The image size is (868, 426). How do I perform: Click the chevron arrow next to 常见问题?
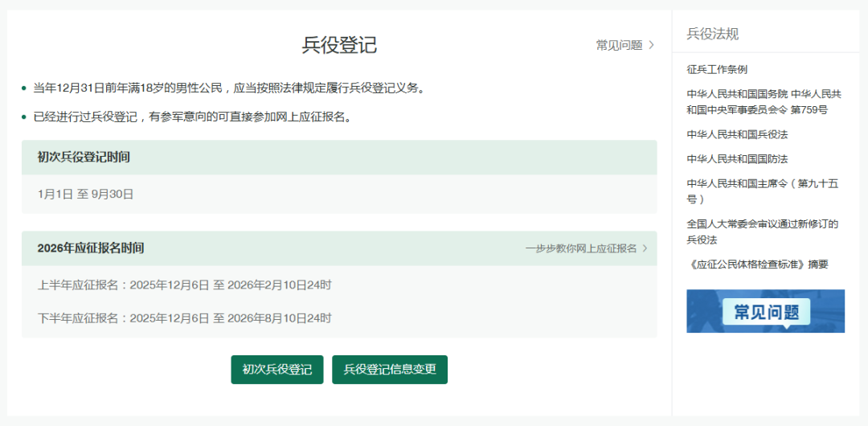651,45
